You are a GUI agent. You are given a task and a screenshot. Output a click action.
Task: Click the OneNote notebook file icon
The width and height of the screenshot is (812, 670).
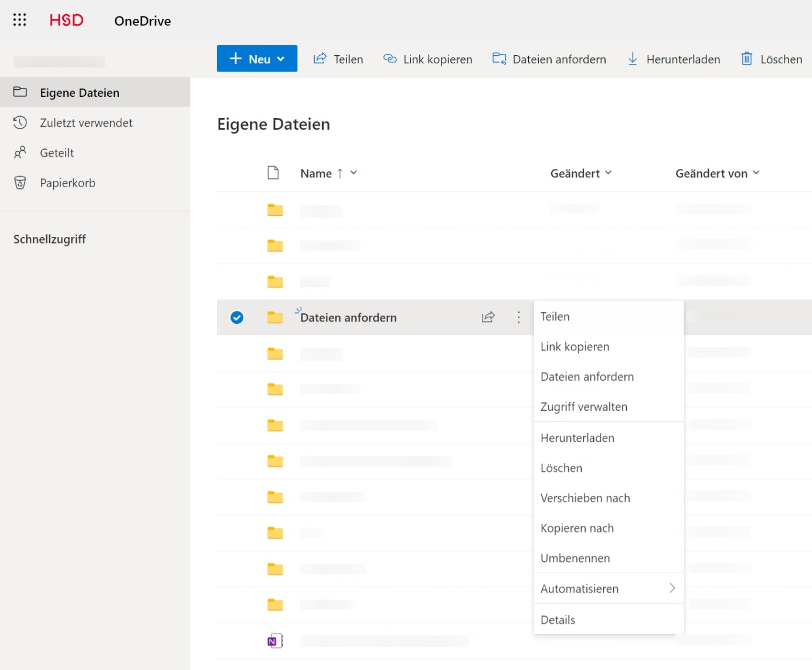click(275, 641)
